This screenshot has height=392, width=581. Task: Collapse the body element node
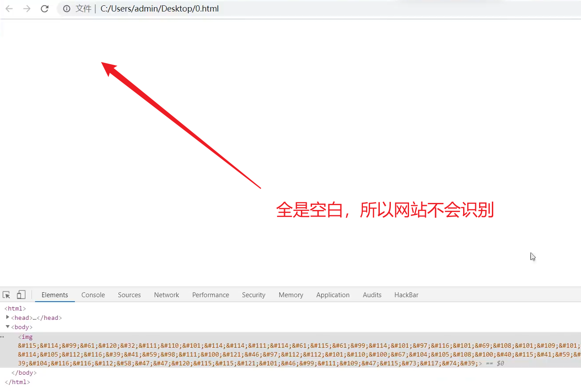pyautogui.click(x=8, y=327)
